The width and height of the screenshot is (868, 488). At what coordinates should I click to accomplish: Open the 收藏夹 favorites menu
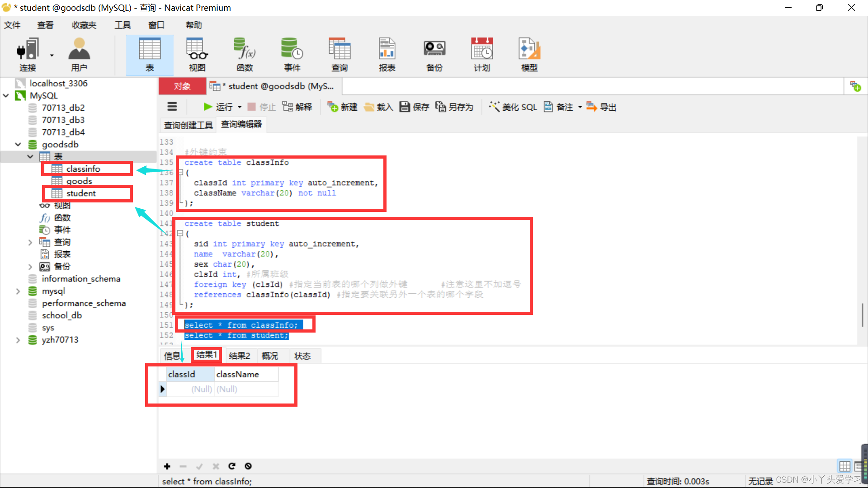pyautogui.click(x=84, y=25)
